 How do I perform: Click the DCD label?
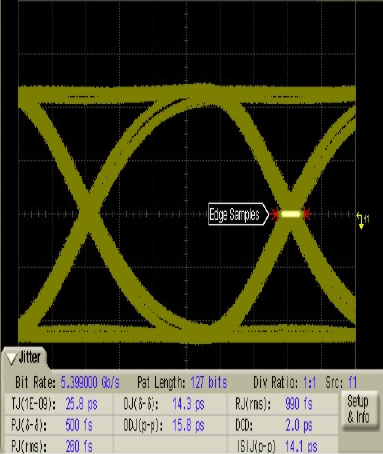(x=244, y=425)
